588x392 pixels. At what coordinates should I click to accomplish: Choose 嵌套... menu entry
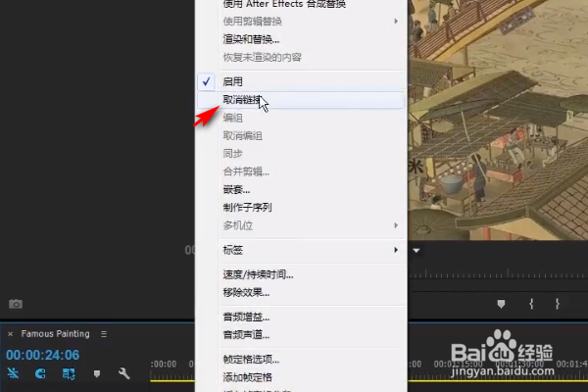point(301,190)
